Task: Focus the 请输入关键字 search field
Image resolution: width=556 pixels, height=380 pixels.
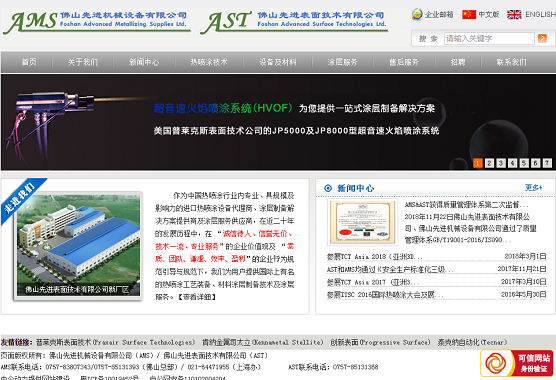Action: (x=489, y=38)
